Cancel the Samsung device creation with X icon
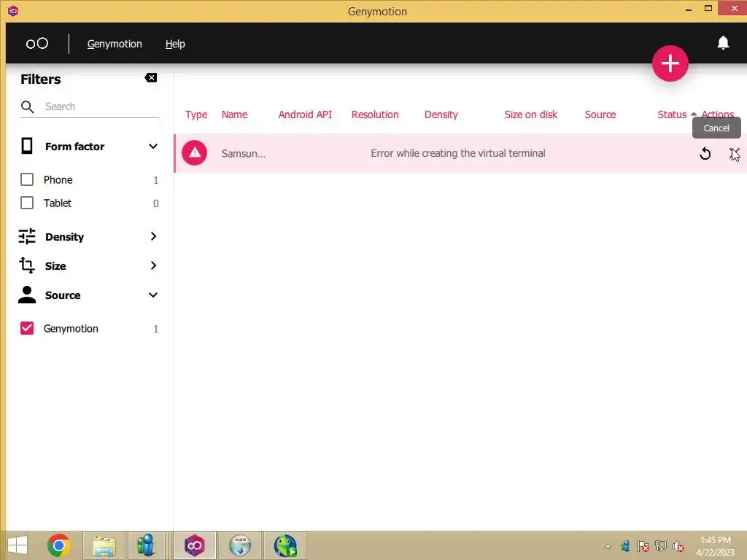The image size is (747, 560). (x=734, y=153)
